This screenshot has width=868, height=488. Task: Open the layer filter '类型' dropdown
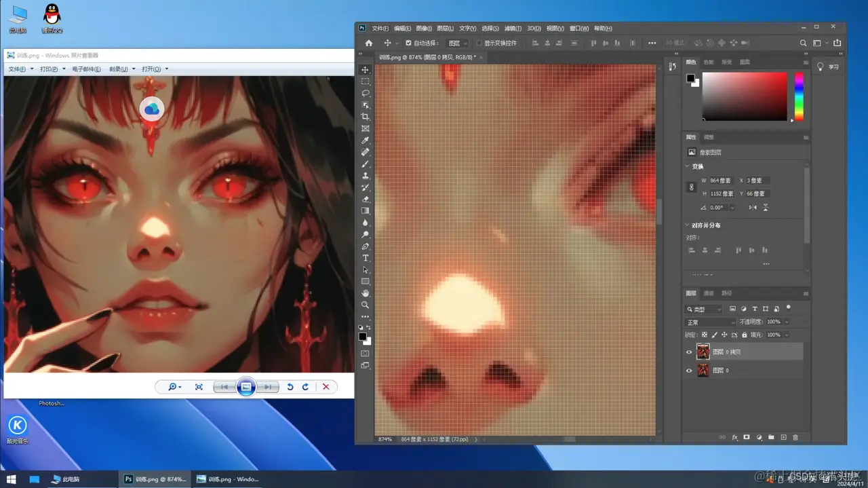pyautogui.click(x=705, y=309)
